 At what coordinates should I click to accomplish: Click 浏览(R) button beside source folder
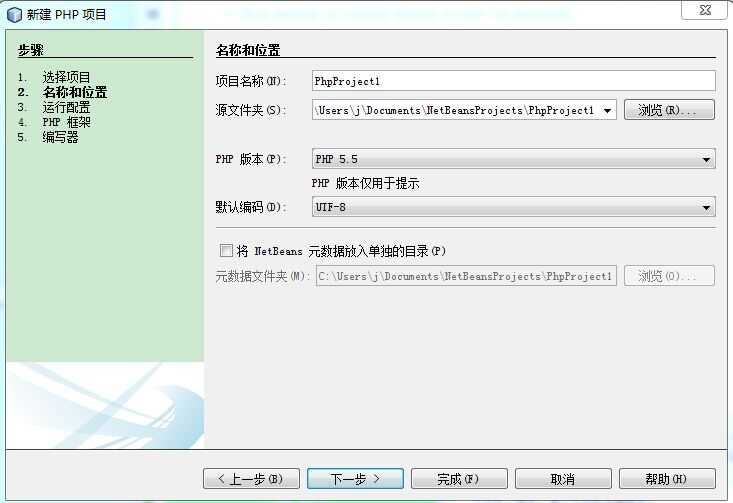[x=669, y=110]
